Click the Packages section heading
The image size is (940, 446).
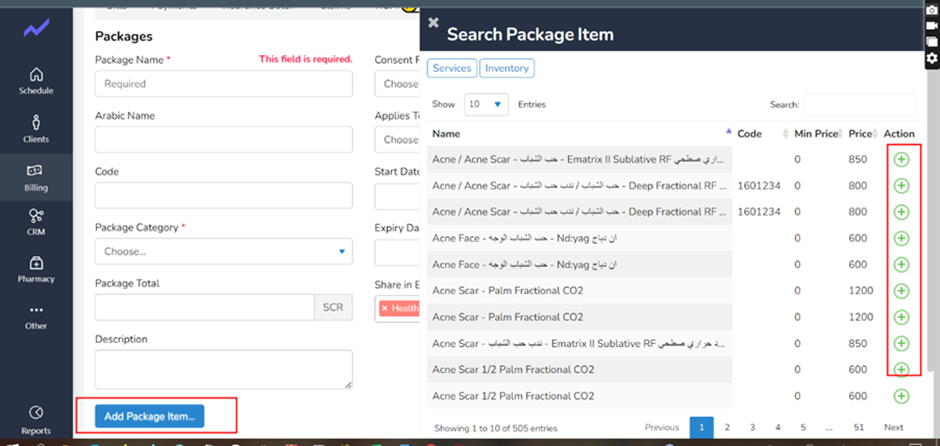point(123,36)
